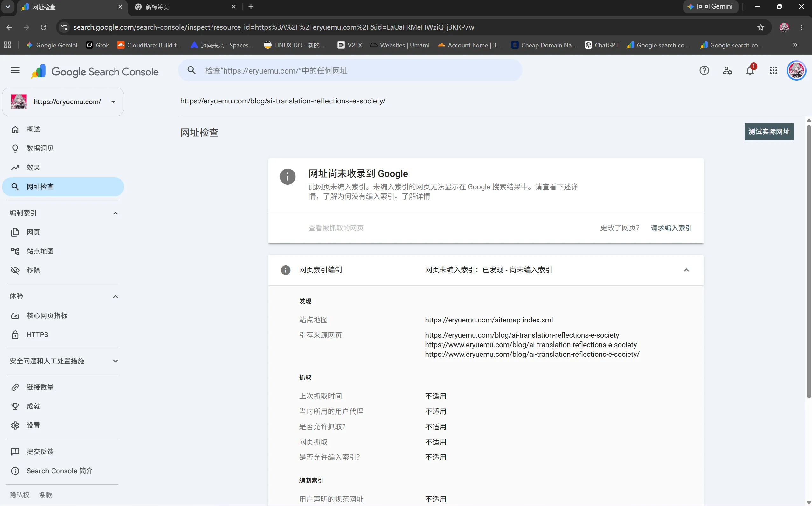Open 核心网页指标 report
This screenshot has height=506, width=812.
pyautogui.click(x=63, y=316)
